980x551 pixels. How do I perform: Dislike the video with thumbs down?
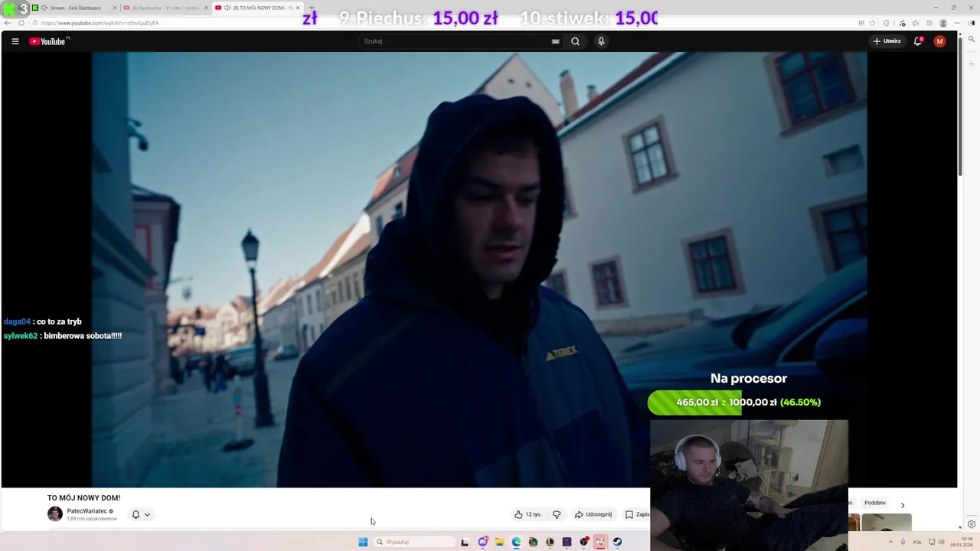[x=557, y=514]
